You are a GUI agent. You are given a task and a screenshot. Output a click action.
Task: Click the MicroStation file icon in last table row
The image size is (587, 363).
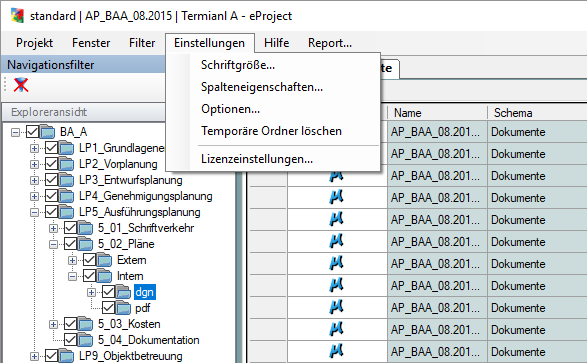336,351
